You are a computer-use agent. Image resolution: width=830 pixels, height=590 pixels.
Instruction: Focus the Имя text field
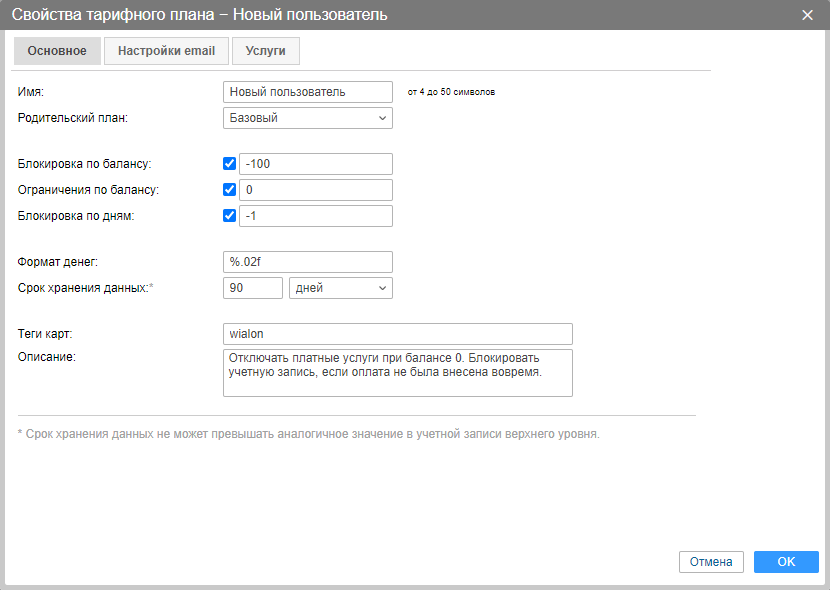point(308,92)
